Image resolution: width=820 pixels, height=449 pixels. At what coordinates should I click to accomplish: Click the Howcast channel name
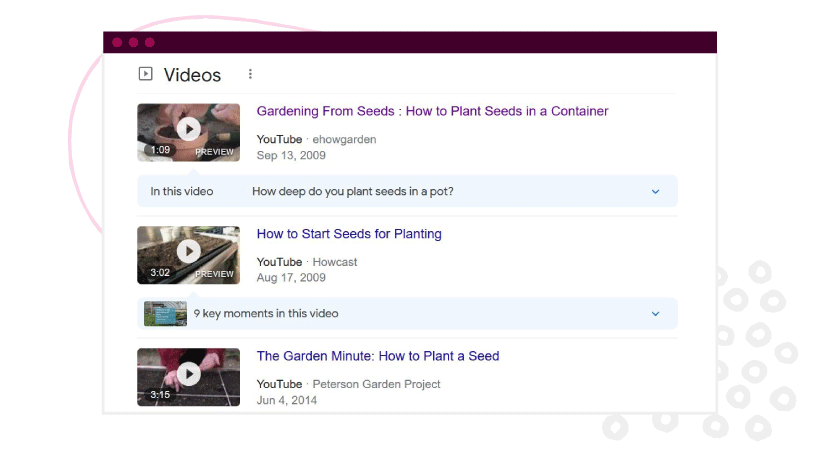coord(335,262)
